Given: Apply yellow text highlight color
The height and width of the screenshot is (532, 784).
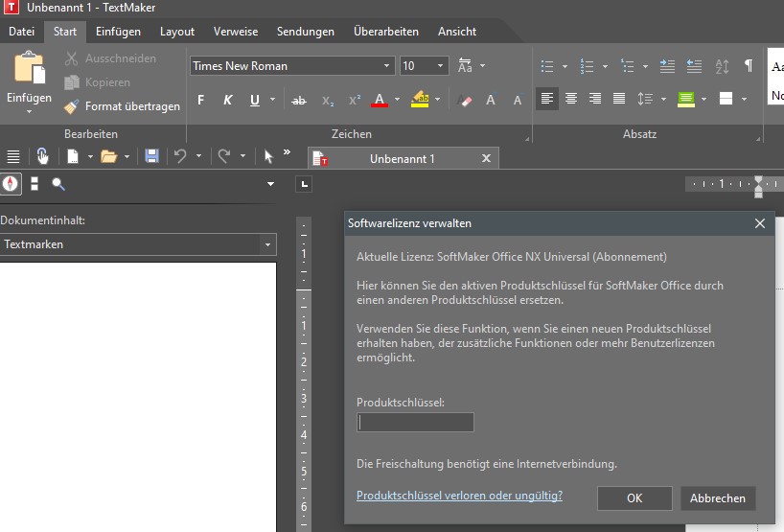Looking at the screenshot, I should pyautogui.click(x=420, y=100).
